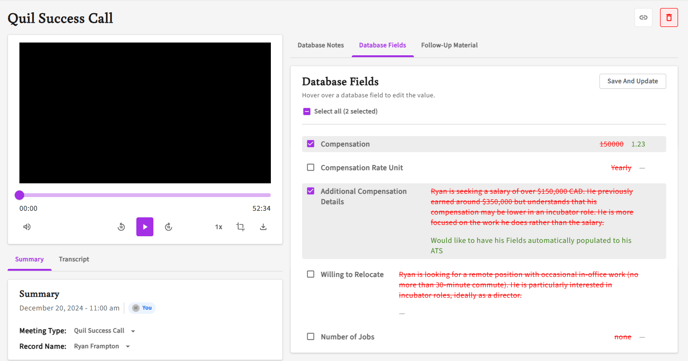
Task: Save changes with Save And Update button
Action: click(632, 81)
